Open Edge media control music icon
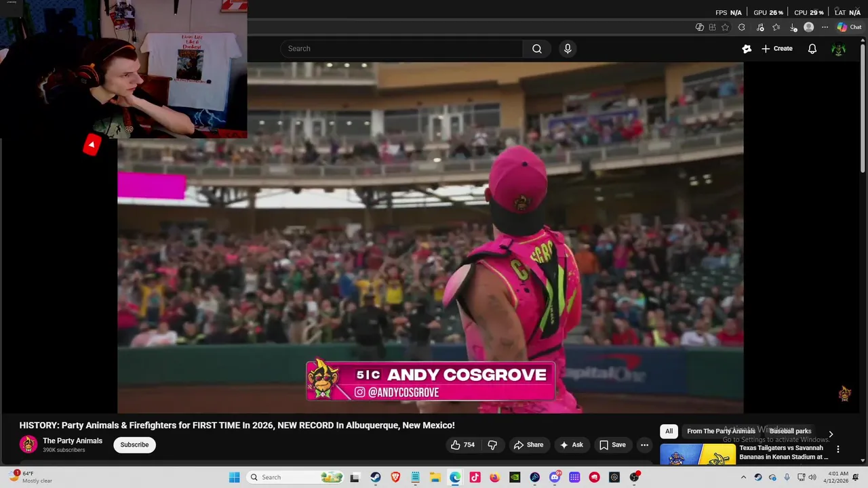Screen dimensions: 868x488 tap(760, 27)
